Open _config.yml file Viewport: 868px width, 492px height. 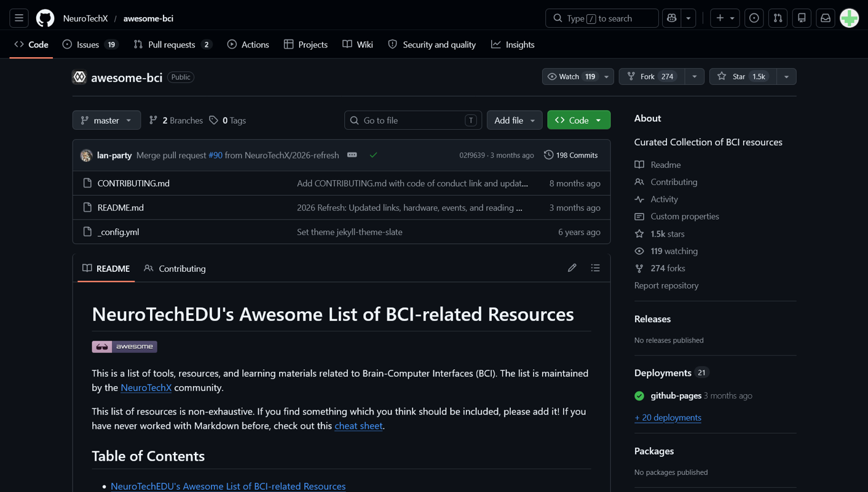click(118, 232)
